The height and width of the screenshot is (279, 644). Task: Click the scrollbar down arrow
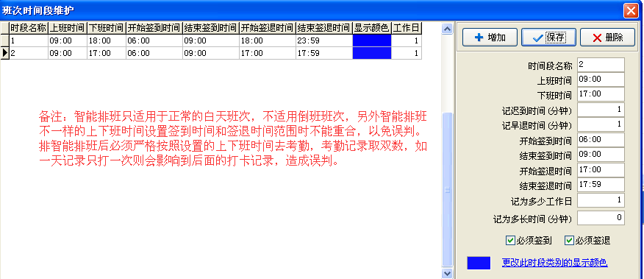coord(446,273)
